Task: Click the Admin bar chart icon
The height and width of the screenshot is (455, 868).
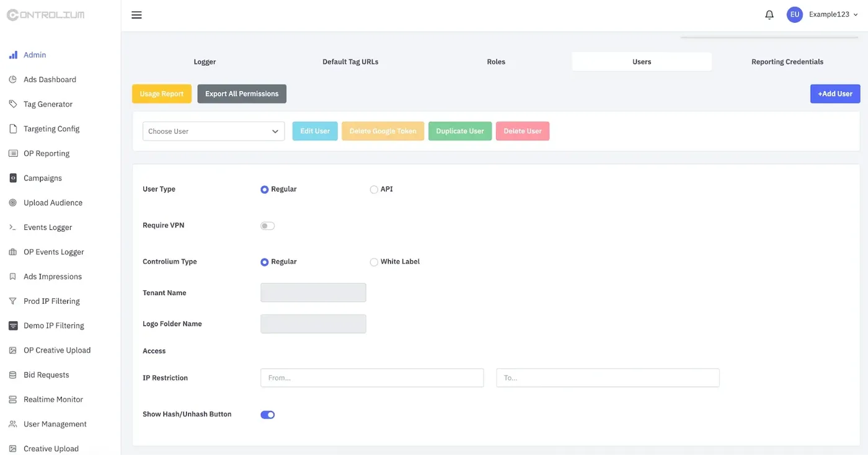Action: [13, 55]
